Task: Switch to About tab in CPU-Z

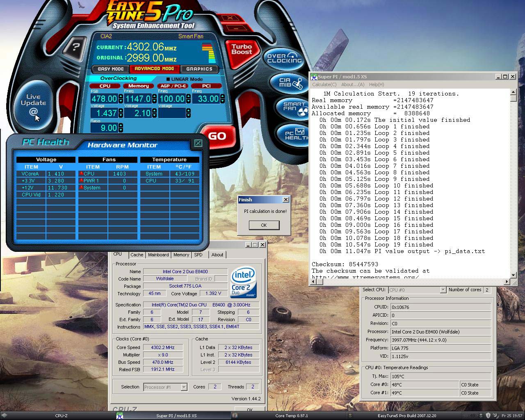Action: pyautogui.click(x=217, y=255)
